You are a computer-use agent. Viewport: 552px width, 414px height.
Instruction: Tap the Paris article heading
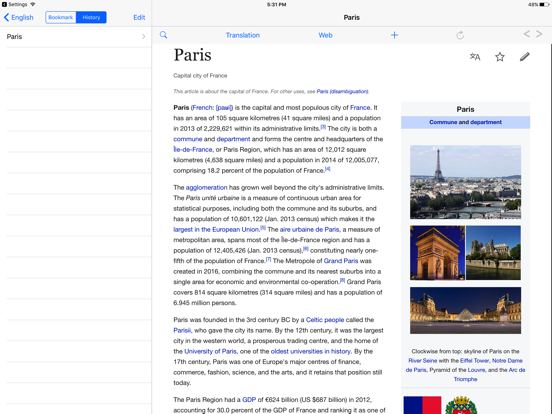tap(192, 55)
